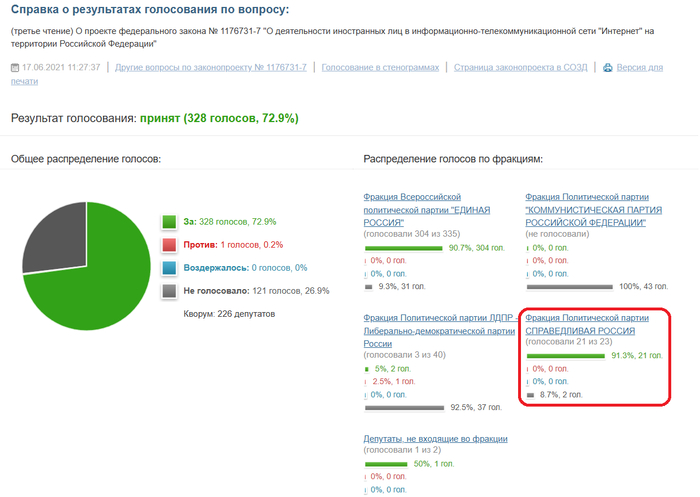700x497 pixels.
Task: Click the red 'Против' legend square
Action: click(x=169, y=245)
